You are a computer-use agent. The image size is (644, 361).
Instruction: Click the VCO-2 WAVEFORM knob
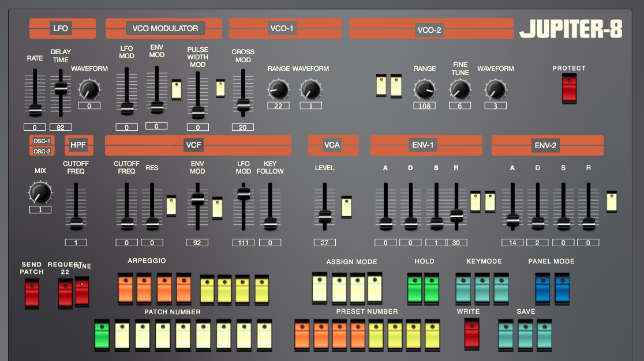pyautogui.click(x=495, y=89)
